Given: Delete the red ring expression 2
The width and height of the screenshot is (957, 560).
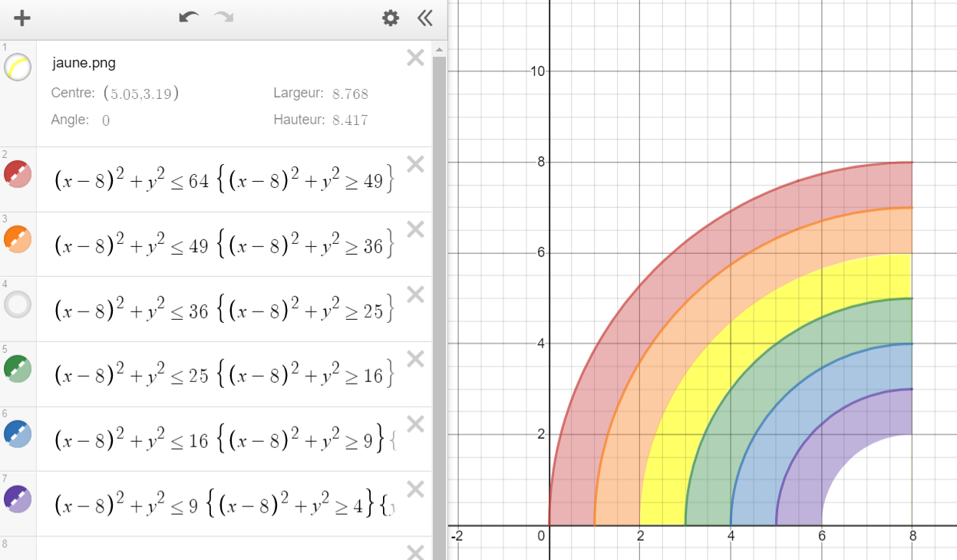Looking at the screenshot, I should pos(415,163).
